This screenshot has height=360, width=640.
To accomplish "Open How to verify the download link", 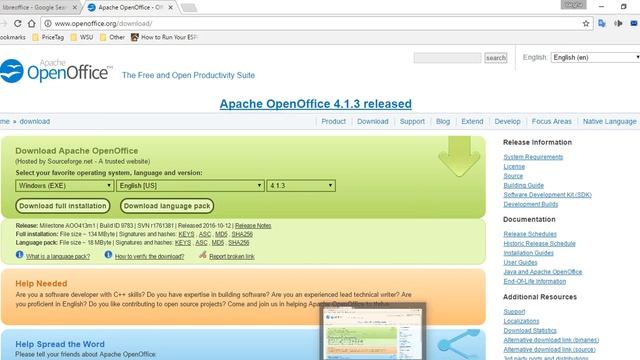I will pos(149,257).
